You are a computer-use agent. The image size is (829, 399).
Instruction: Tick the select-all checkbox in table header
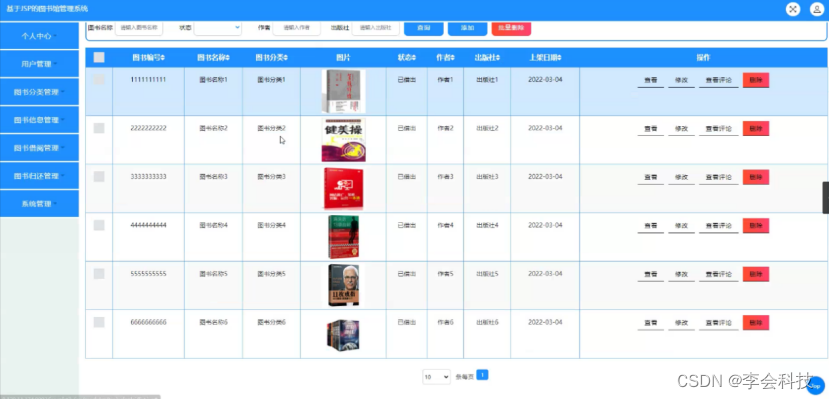(99, 58)
